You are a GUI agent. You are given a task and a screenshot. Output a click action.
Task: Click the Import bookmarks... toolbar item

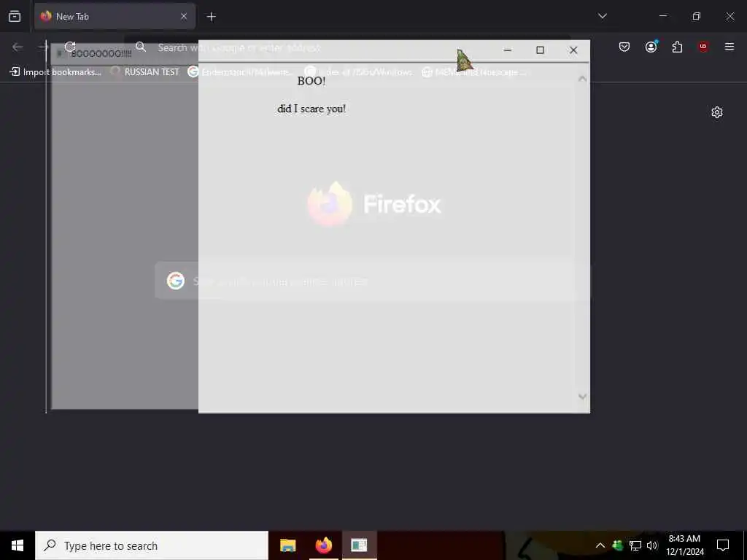(55, 72)
